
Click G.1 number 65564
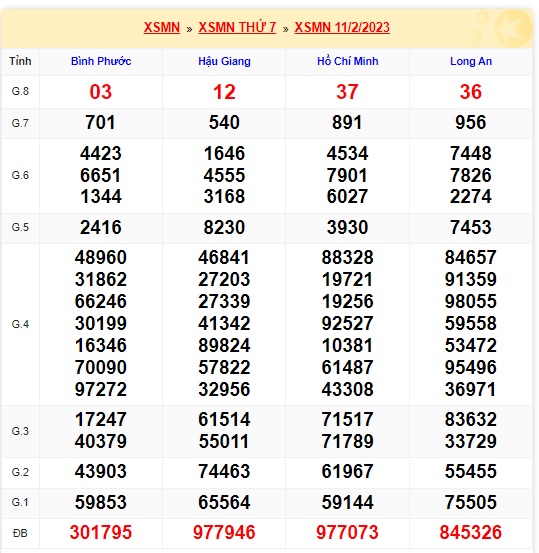pos(224,502)
